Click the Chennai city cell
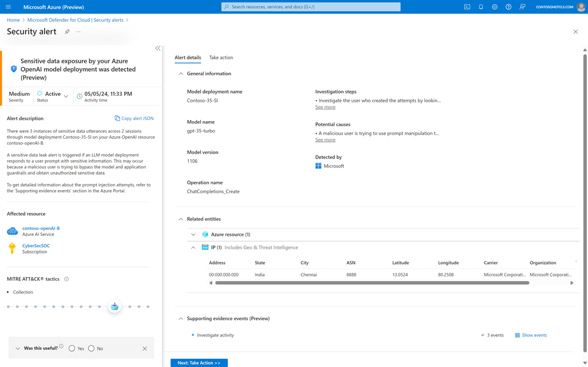588x367 pixels. click(308, 275)
